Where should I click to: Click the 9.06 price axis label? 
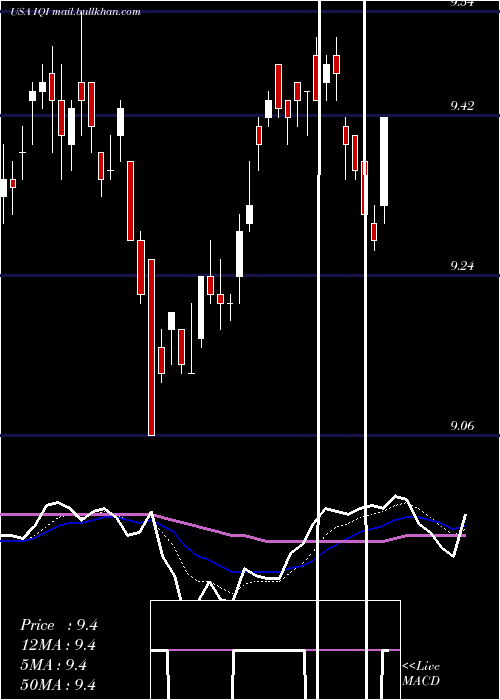[x=462, y=425]
